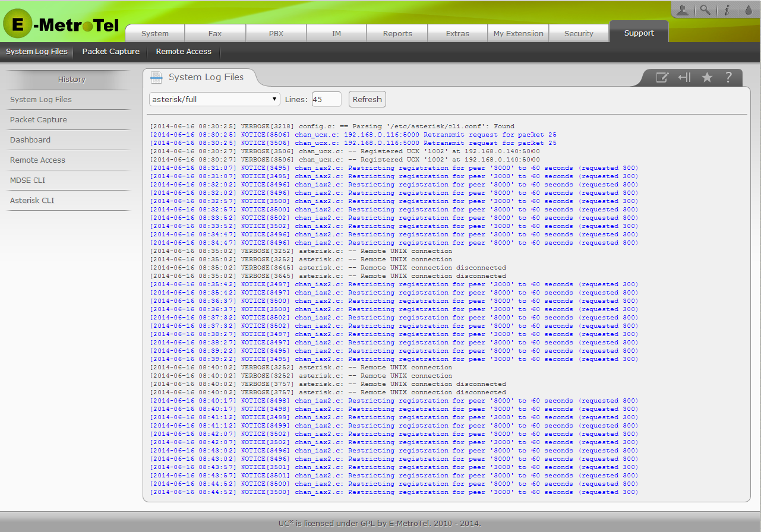The width and height of the screenshot is (761, 532).
Task: Click the user profile icon in header
Action: coord(683,9)
